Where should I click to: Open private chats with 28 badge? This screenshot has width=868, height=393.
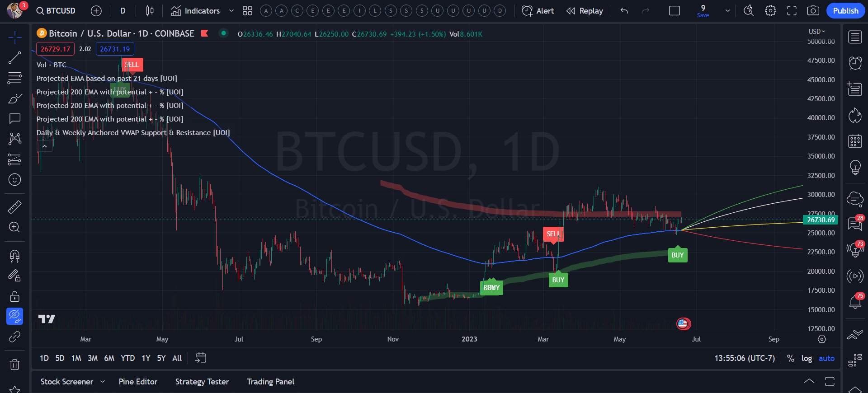point(855,223)
